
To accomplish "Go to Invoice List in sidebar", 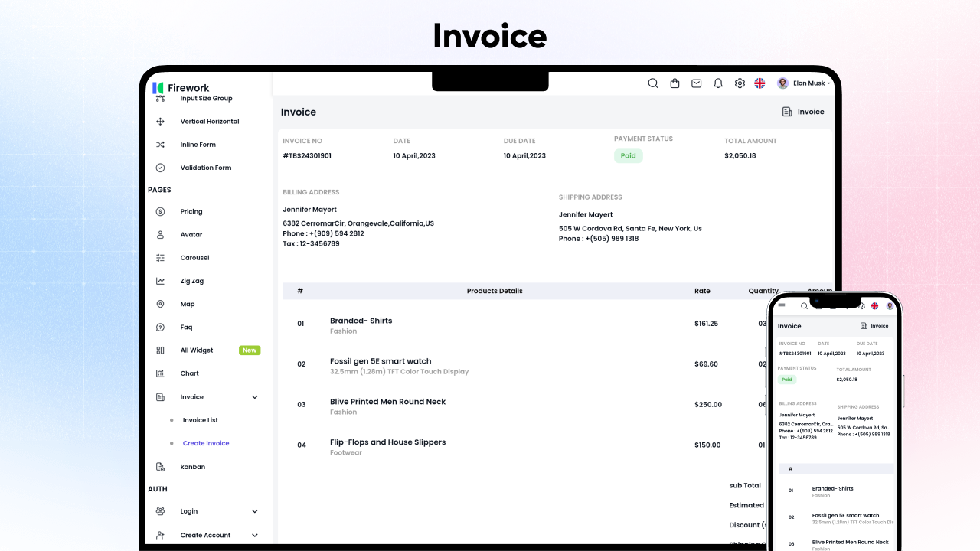I will (x=201, y=420).
